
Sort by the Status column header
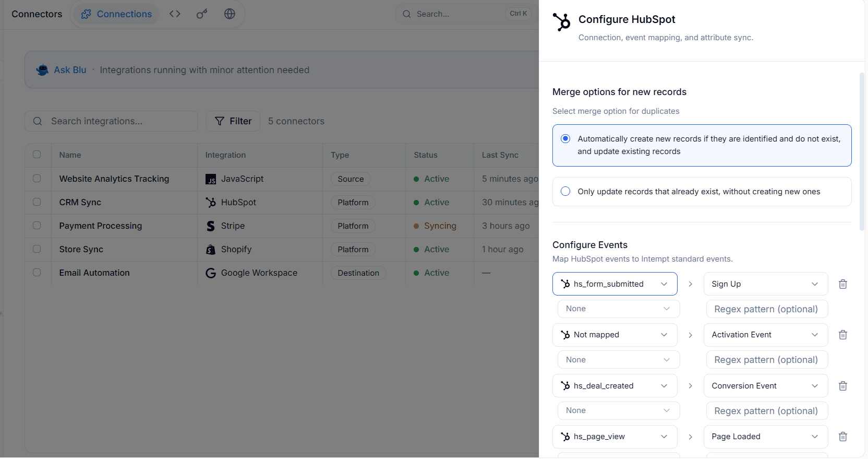point(426,155)
